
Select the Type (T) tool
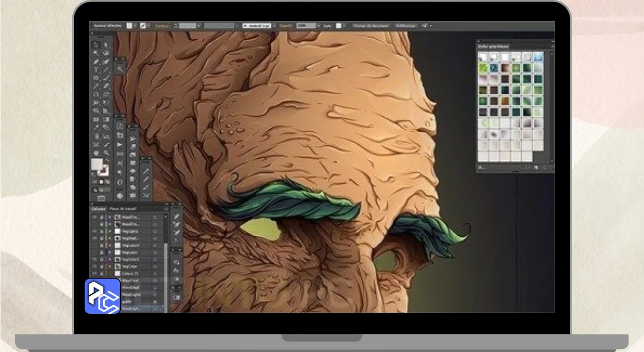(96, 70)
